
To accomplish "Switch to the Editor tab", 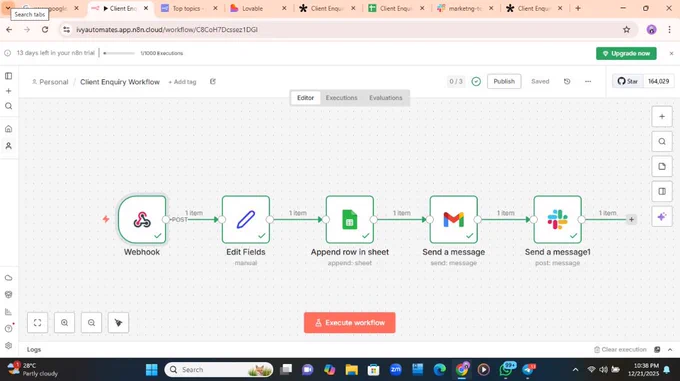I will coord(305,98).
